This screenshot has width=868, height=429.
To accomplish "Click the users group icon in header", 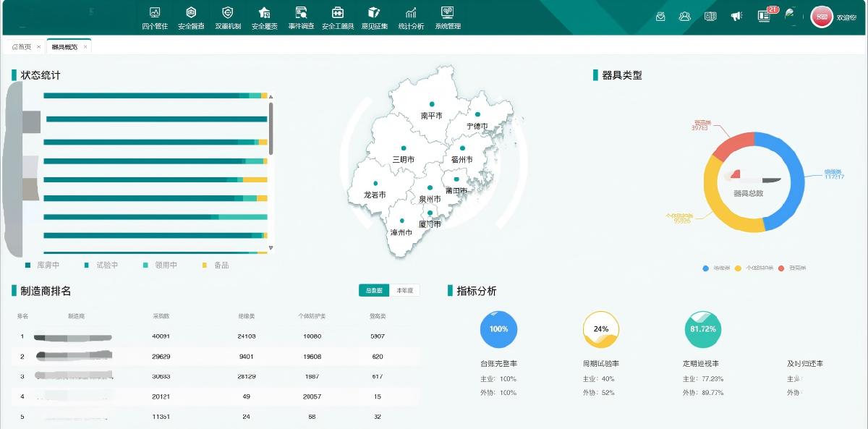I will 684,17.
